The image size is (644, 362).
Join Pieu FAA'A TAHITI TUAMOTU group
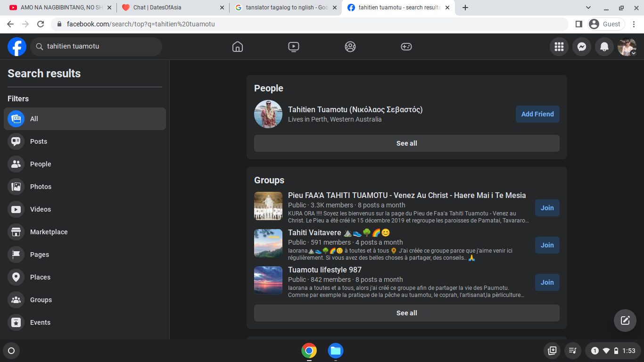547,208
